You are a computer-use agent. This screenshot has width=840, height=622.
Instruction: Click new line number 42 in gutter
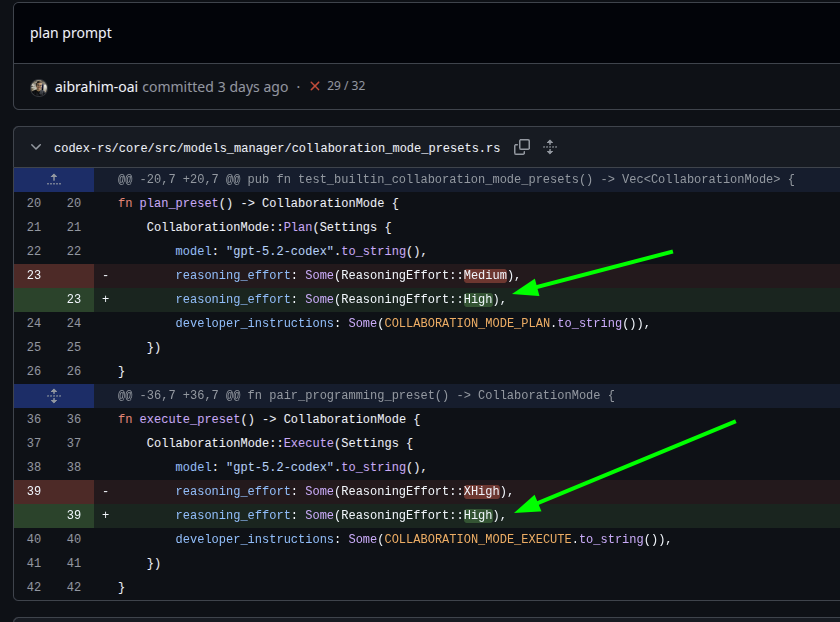(74, 587)
